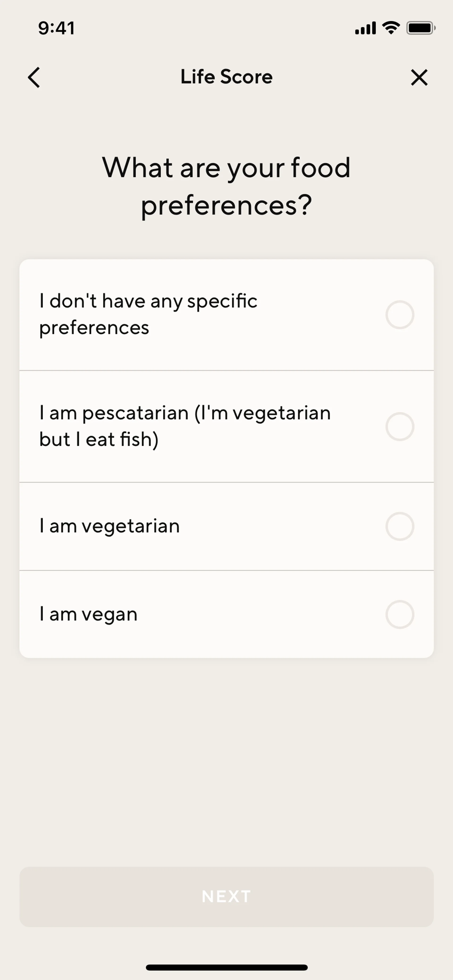The width and height of the screenshot is (453, 980).
Task: Tap the back chevron arrow
Action: [34, 78]
